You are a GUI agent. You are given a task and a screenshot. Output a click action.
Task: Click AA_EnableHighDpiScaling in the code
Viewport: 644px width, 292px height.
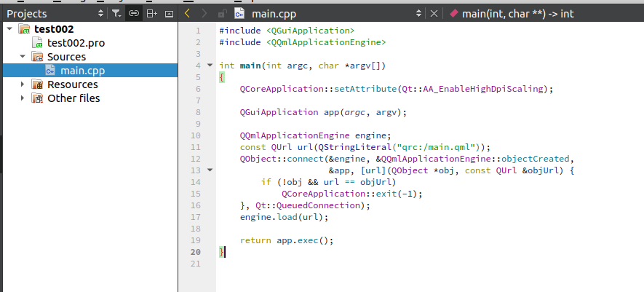[x=483, y=89]
